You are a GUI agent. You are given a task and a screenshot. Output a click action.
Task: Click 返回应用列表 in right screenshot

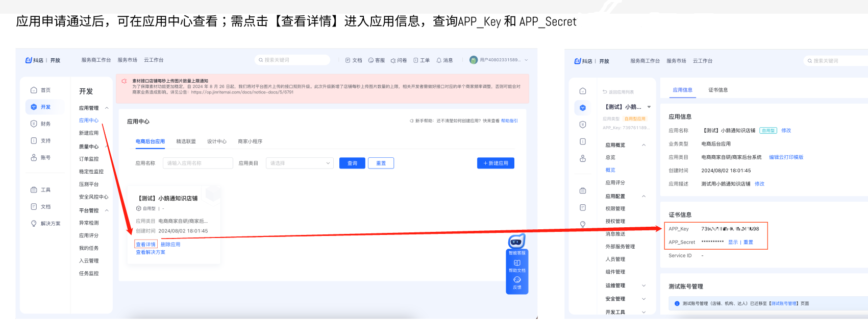pyautogui.click(x=618, y=92)
